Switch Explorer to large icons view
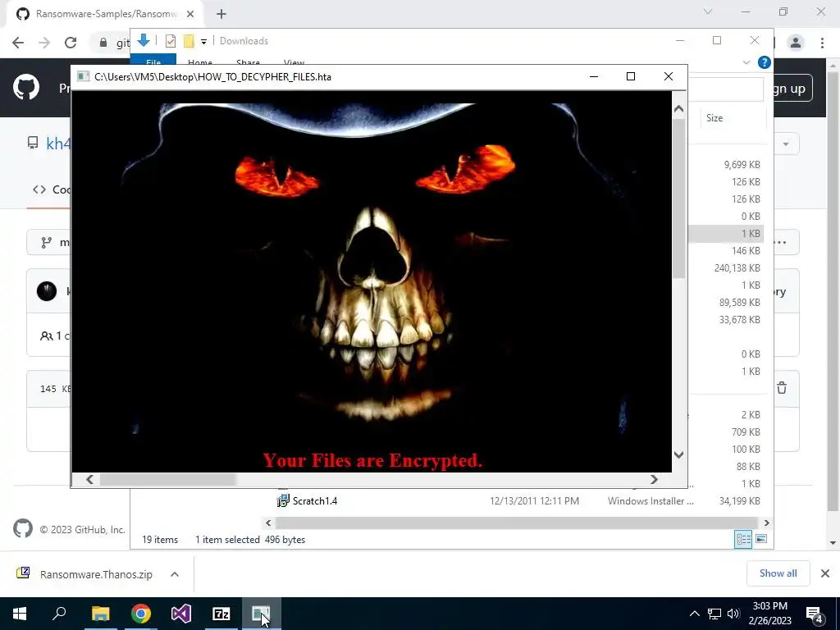This screenshot has width=840, height=630. coord(761,539)
